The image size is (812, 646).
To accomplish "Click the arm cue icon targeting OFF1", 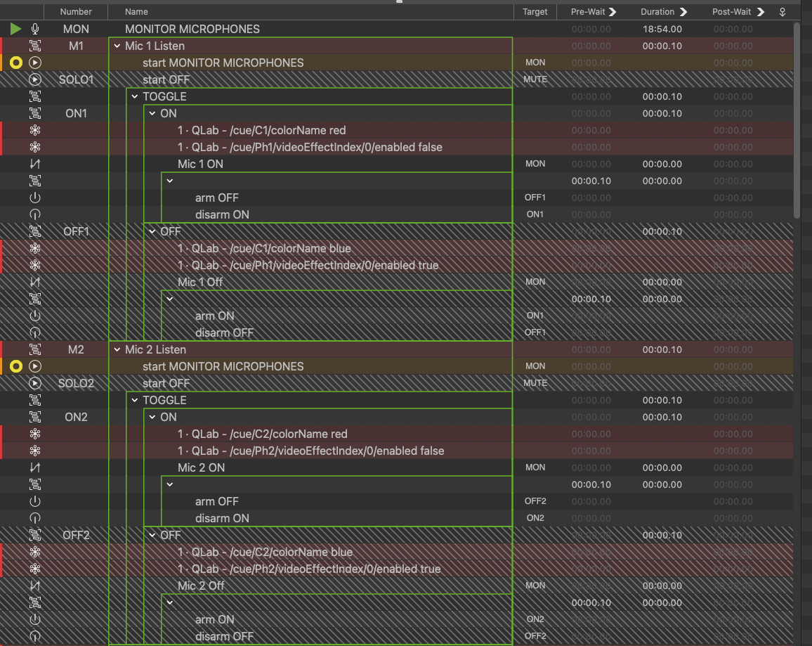I will pos(35,198).
